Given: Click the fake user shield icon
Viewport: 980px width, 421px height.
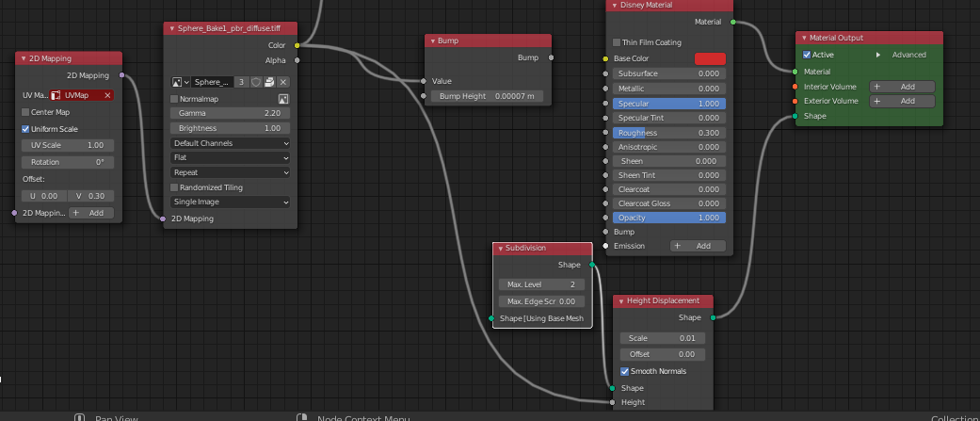Looking at the screenshot, I should coord(255,82).
